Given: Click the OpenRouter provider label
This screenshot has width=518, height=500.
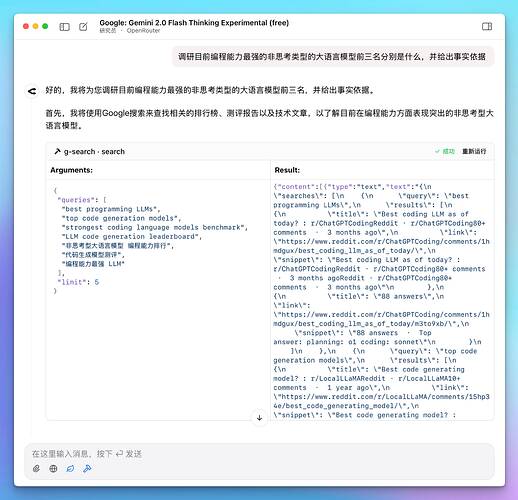Looking at the screenshot, I should 143,31.
